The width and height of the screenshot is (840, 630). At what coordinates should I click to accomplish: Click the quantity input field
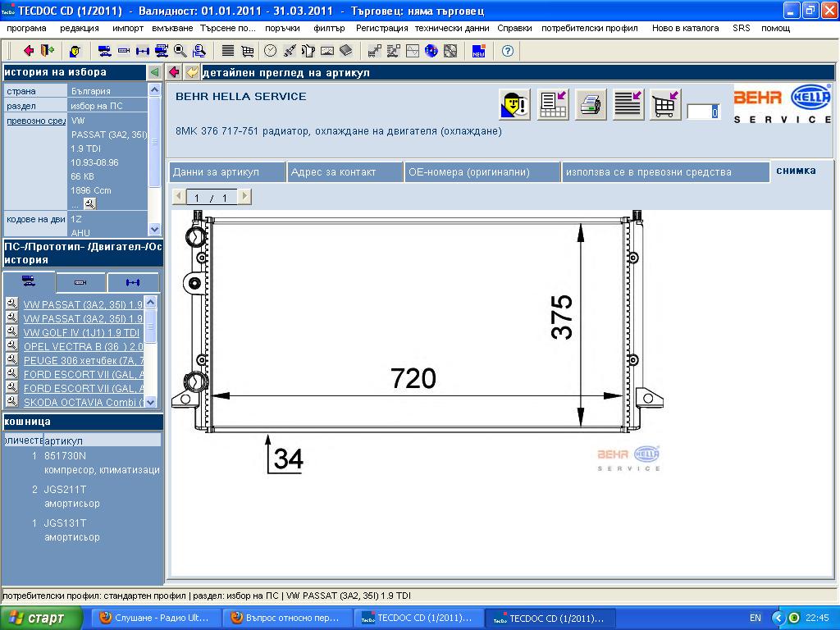point(703,112)
